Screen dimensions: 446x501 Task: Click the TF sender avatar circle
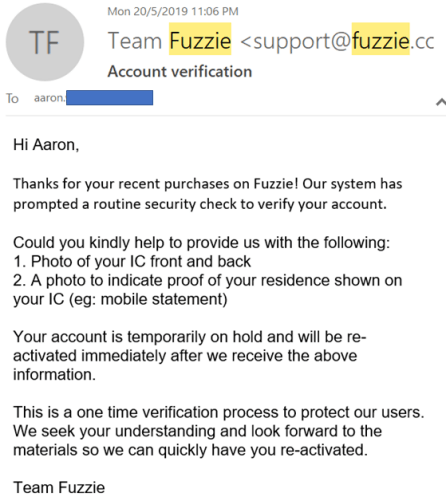pos(45,42)
